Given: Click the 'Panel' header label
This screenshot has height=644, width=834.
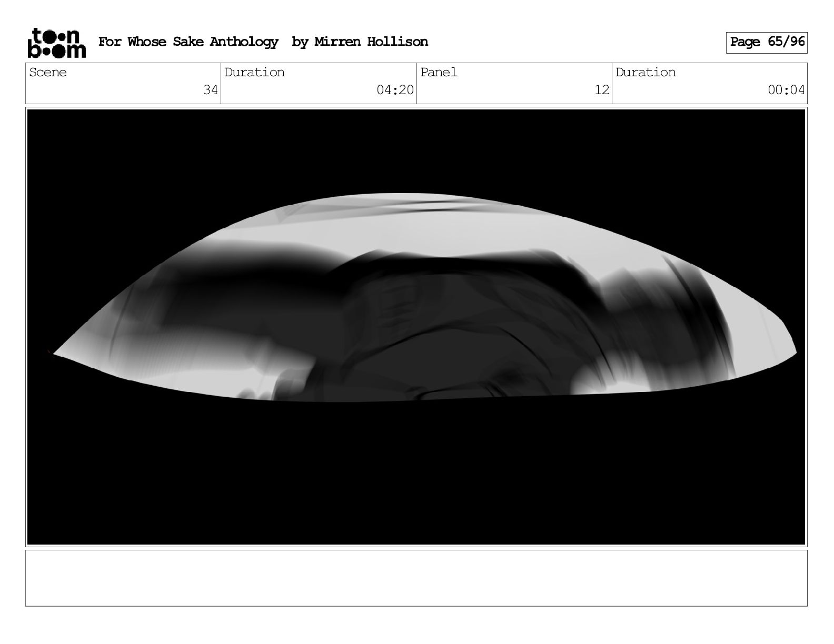Looking at the screenshot, I should [439, 73].
